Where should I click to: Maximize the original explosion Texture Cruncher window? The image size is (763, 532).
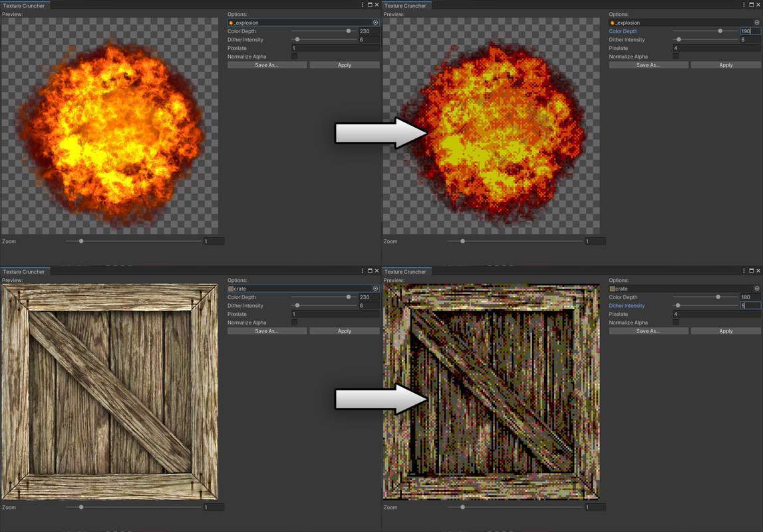pos(370,5)
